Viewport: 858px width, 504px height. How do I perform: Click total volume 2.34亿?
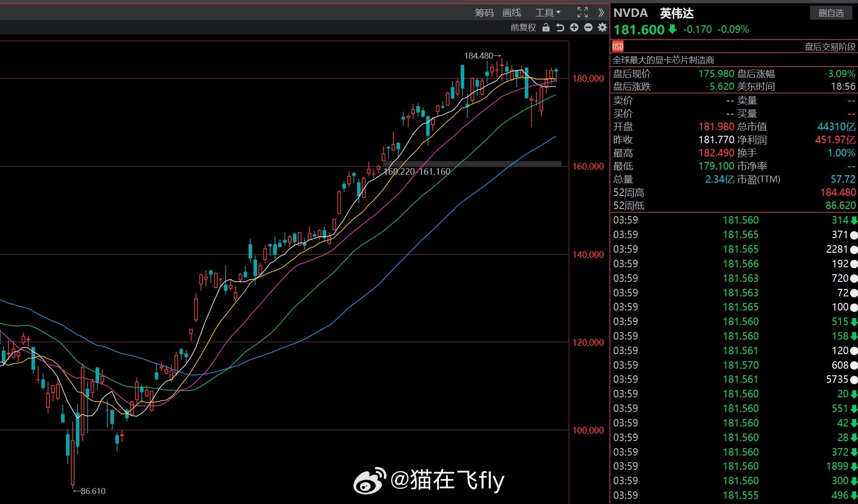tap(719, 179)
